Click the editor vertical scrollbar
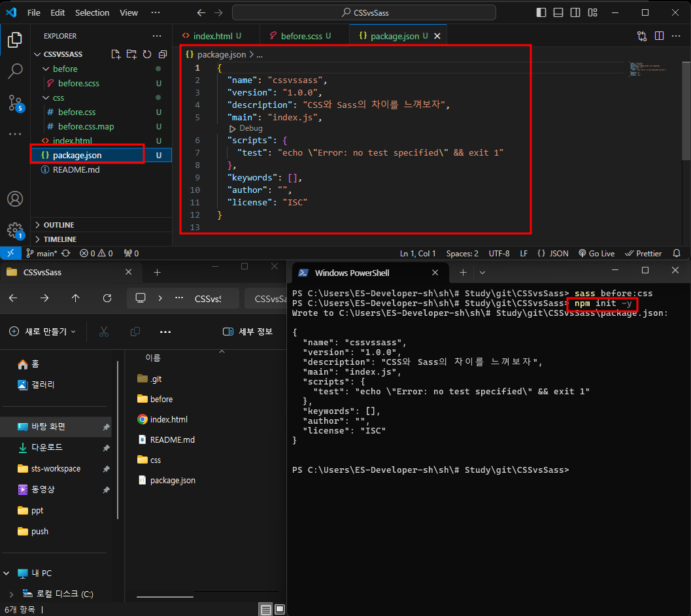Viewport: 691px width, 616px height. tap(686, 111)
